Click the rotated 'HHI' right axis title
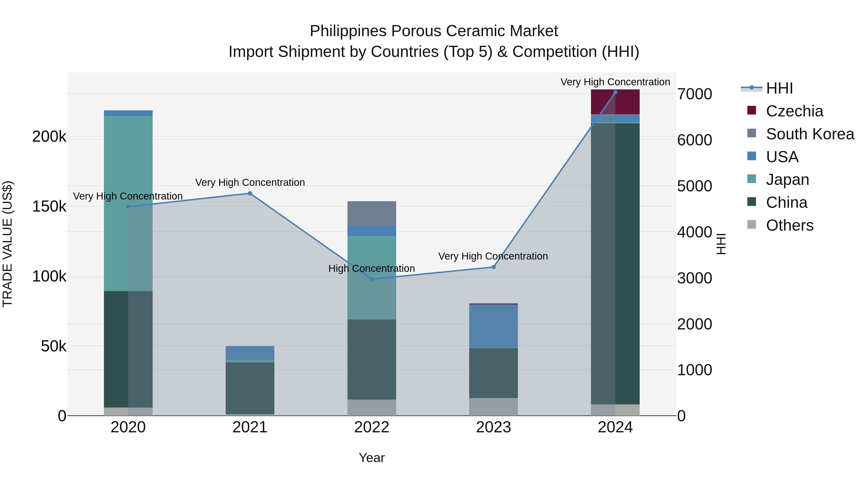This screenshot has height=488, width=868. 721,244
